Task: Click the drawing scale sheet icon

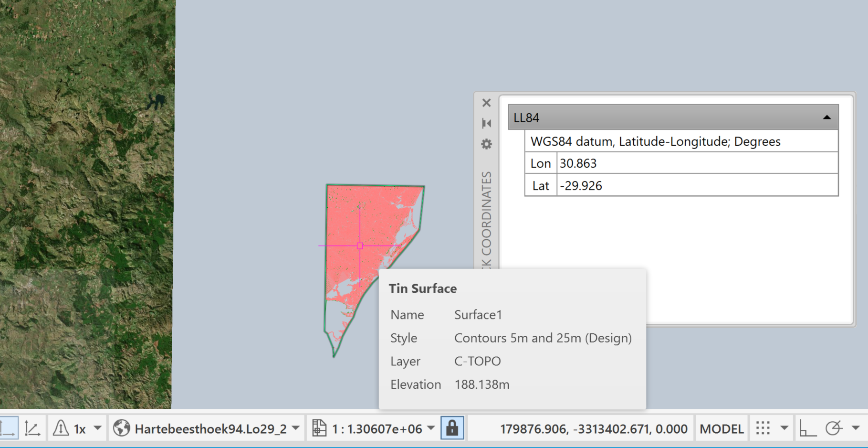Action: coord(320,428)
